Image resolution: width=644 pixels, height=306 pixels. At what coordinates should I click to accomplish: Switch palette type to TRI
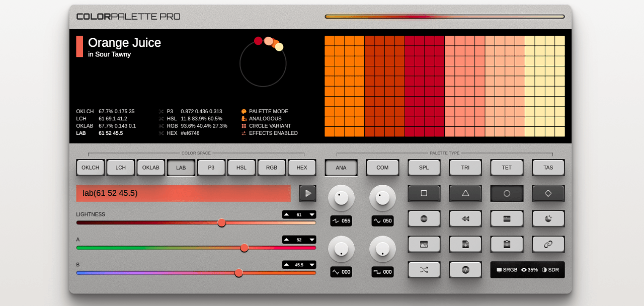[465, 168]
